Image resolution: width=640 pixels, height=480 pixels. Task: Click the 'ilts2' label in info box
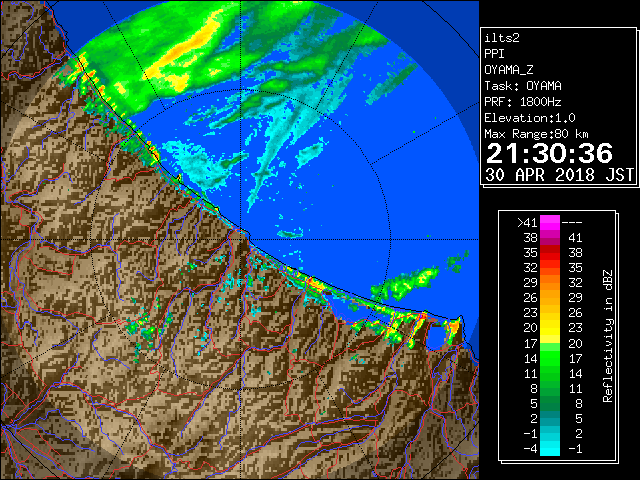pyautogui.click(x=502, y=38)
